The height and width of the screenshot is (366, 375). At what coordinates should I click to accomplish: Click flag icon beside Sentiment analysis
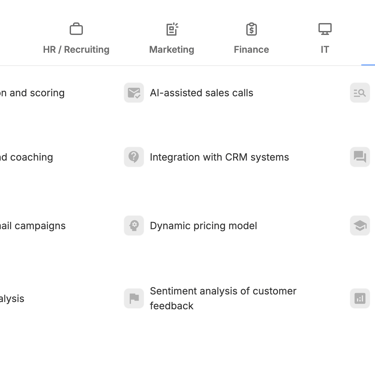click(134, 298)
